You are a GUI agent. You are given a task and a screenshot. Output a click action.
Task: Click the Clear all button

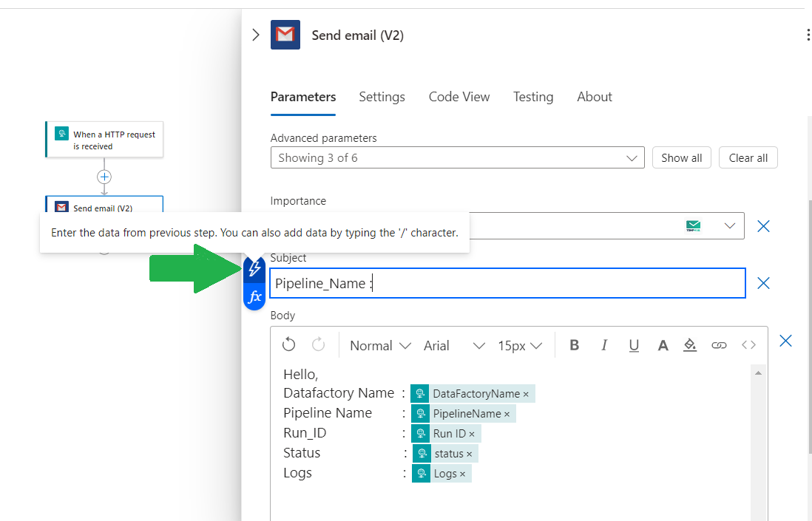(x=748, y=158)
